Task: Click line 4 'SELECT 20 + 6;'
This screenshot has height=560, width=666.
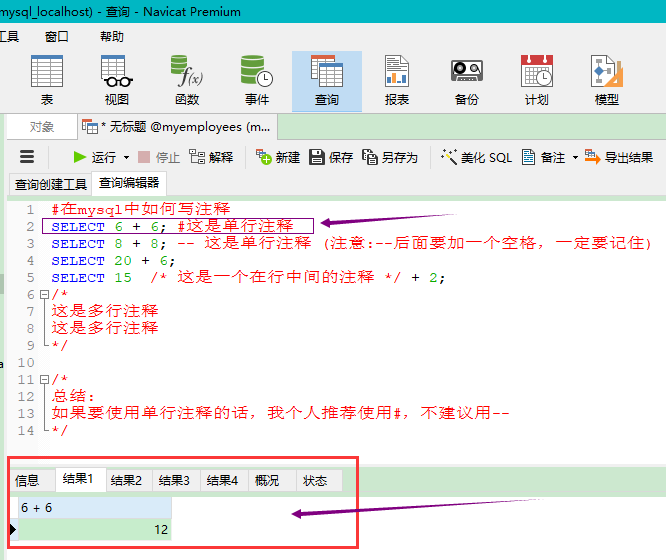Action: 113,260
